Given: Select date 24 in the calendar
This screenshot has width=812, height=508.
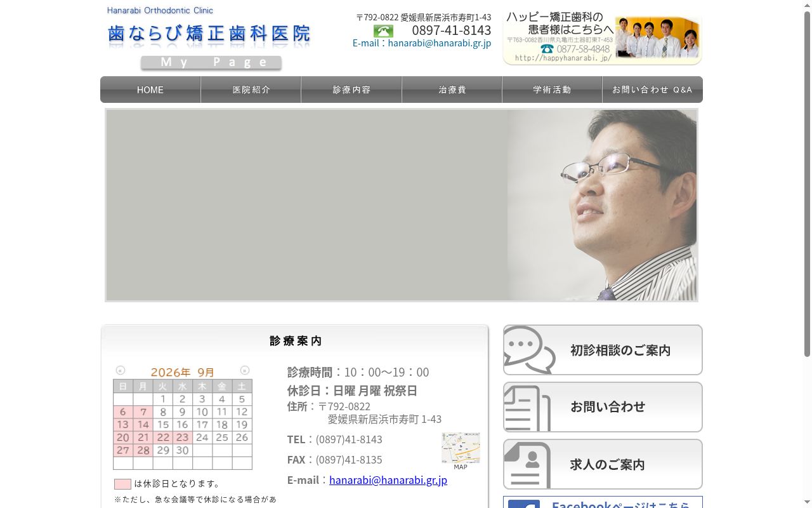Looking at the screenshot, I should tap(202, 438).
